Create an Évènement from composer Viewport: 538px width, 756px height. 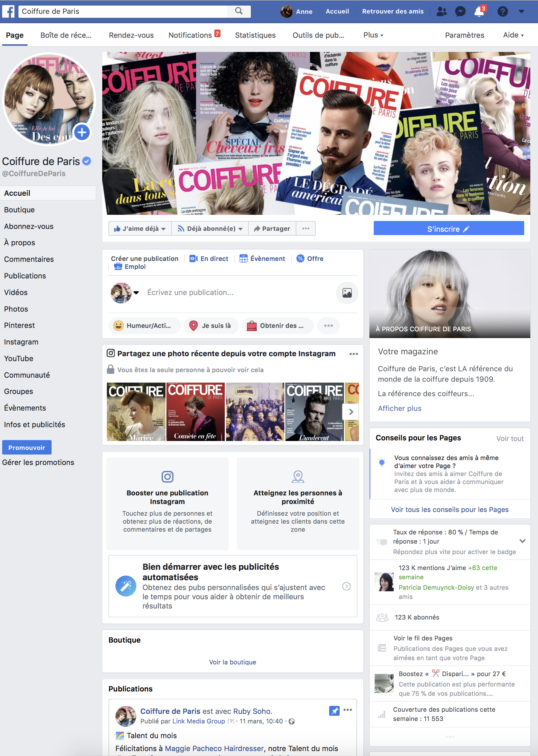(262, 259)
